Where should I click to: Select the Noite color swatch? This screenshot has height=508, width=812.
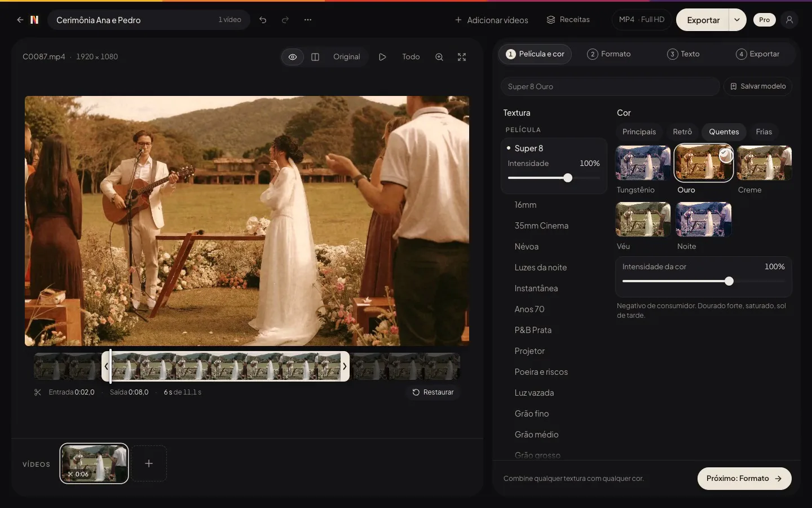pos(704,219)
